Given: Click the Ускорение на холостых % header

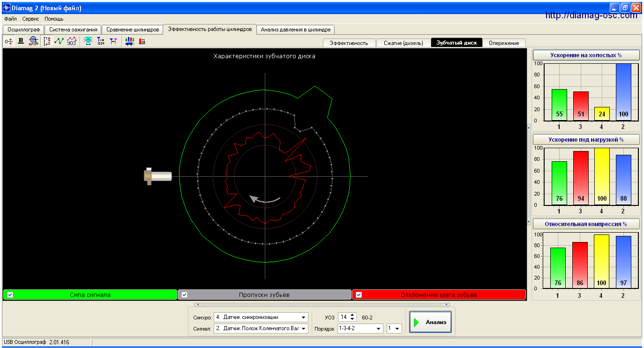Looking at the screenshot, I should pos(586,55).
